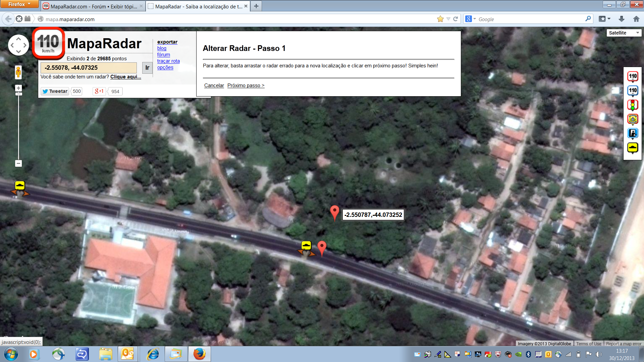Viewport: 644px width, 362px height.
Task: Open Internet Explorer from taskbar
Action: pos(153,354)
